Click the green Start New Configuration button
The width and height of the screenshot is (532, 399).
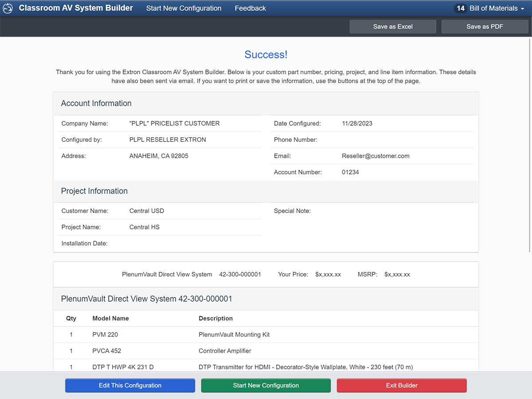tap(266, 385)
